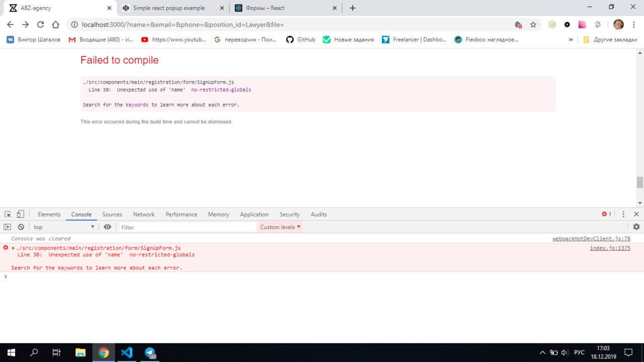Open the Freelancer Dashboard bookmark
The image size is (644, 362).
pos(414,39)
